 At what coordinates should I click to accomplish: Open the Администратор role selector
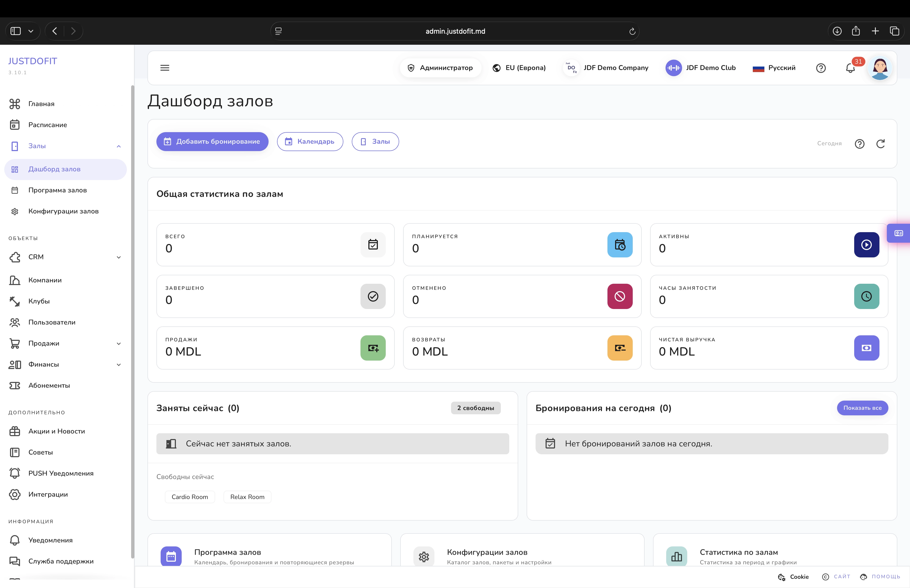tap(440, 68)
